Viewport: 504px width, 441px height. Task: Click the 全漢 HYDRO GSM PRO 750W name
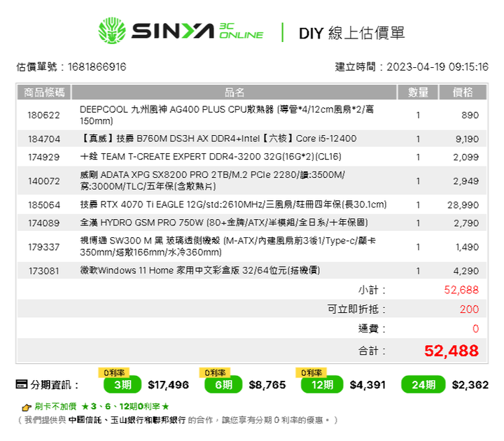coord(224,223)
